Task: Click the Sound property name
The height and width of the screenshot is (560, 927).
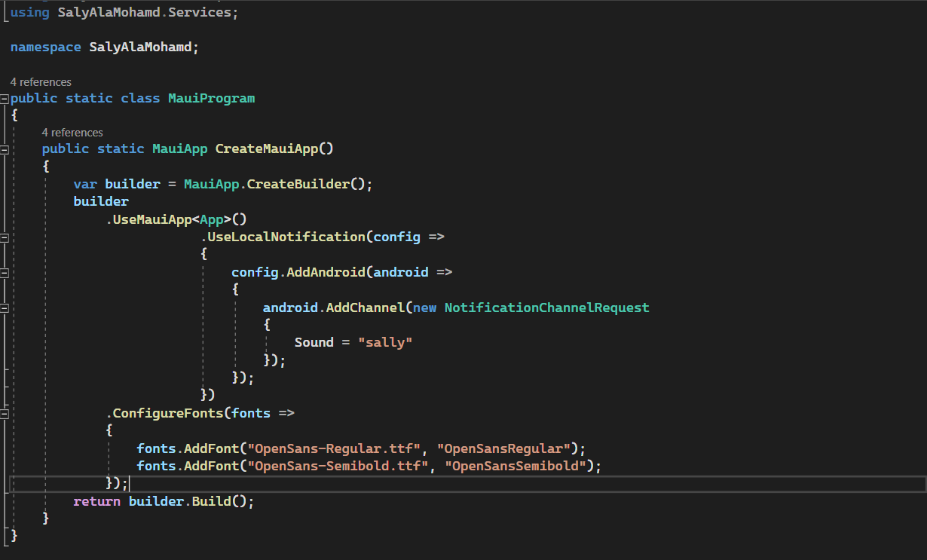Action: (314, 342)
